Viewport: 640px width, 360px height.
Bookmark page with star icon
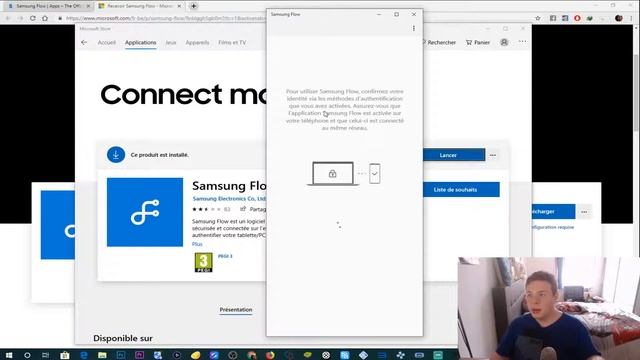click(538, 18)
